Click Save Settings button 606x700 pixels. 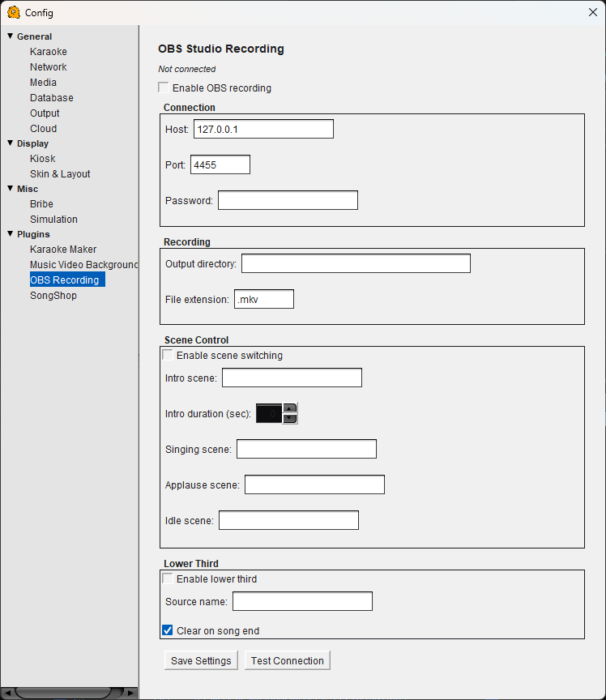(x=201, y=661)
